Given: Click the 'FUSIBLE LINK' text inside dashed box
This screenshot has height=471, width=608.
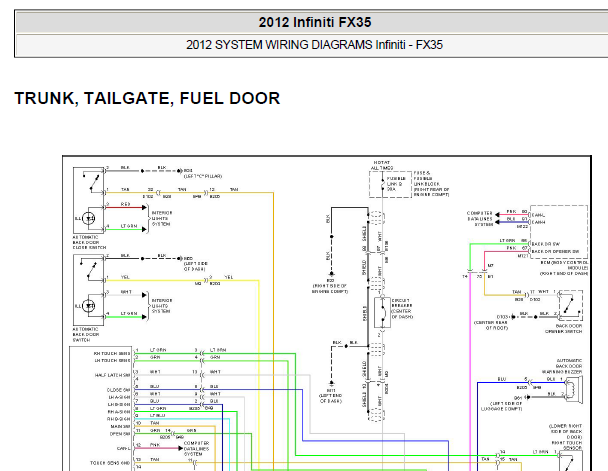Looking at the screenshot, I should pos(396,181).
